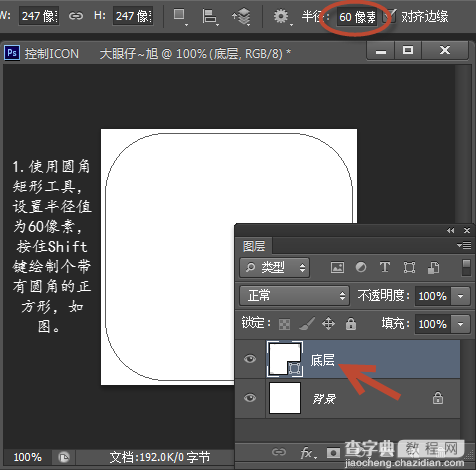Select the 图层 panel tab
476x470 pixels.
254,246
